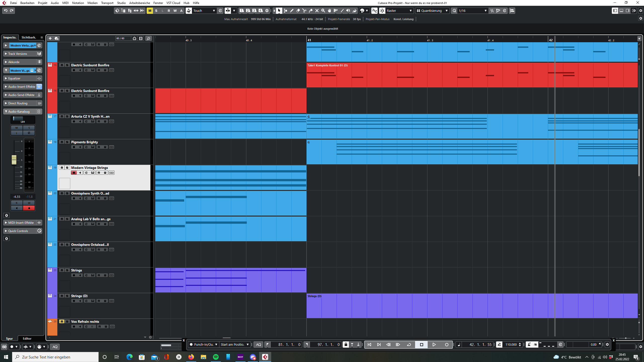Click the tempo value 110.000 field

coord(511,345)
